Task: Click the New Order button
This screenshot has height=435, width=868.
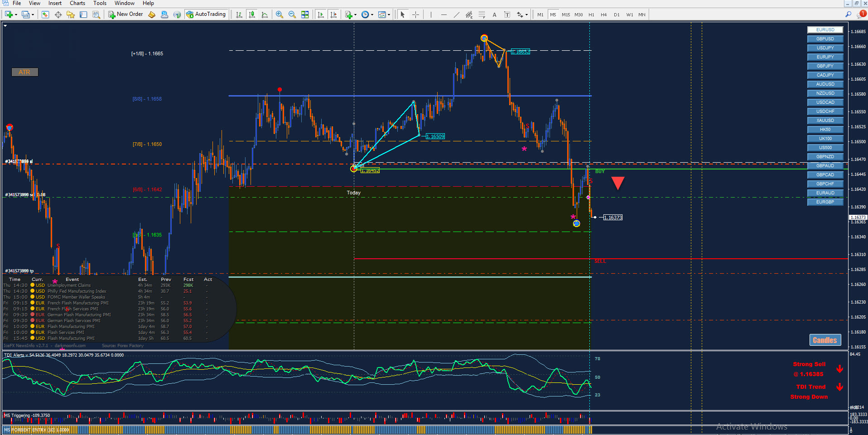Action: [125, 14]
